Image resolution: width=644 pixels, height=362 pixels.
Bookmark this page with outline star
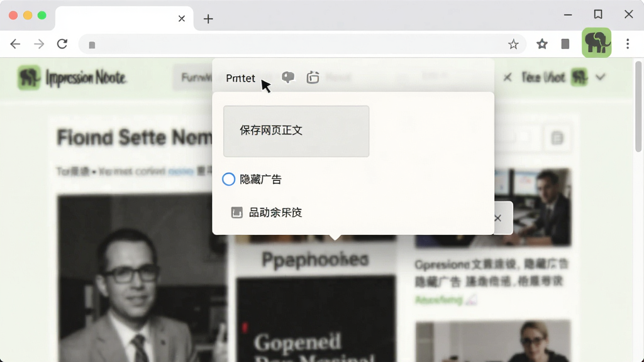[513, 45]
